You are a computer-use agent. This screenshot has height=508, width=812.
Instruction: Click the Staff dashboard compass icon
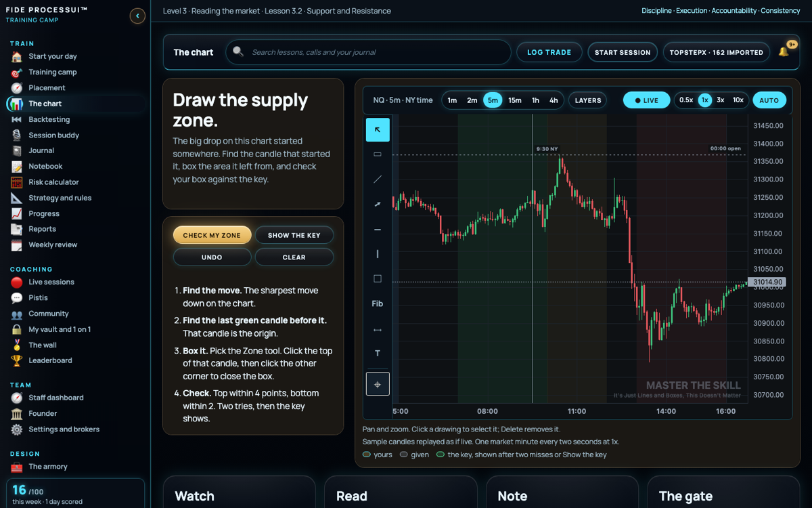click(17, 398)
